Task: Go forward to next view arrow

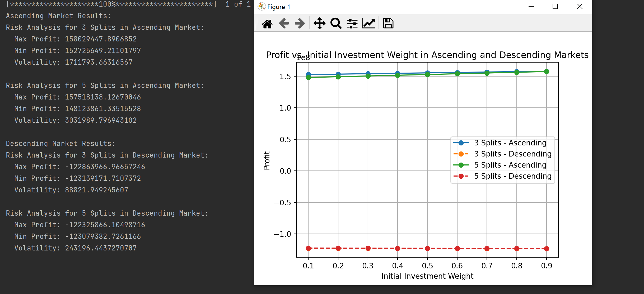Action: coord(300,23)
